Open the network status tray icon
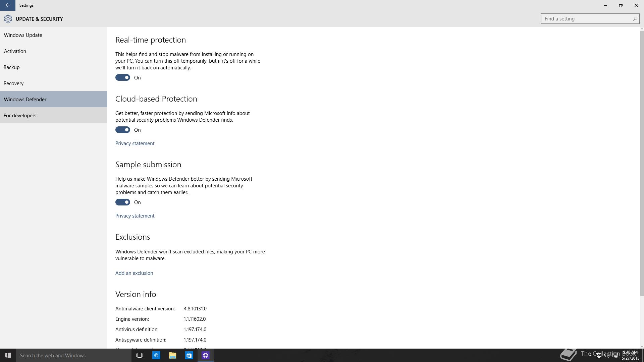Screen dimensions: 644x362 tap(598, 355)
